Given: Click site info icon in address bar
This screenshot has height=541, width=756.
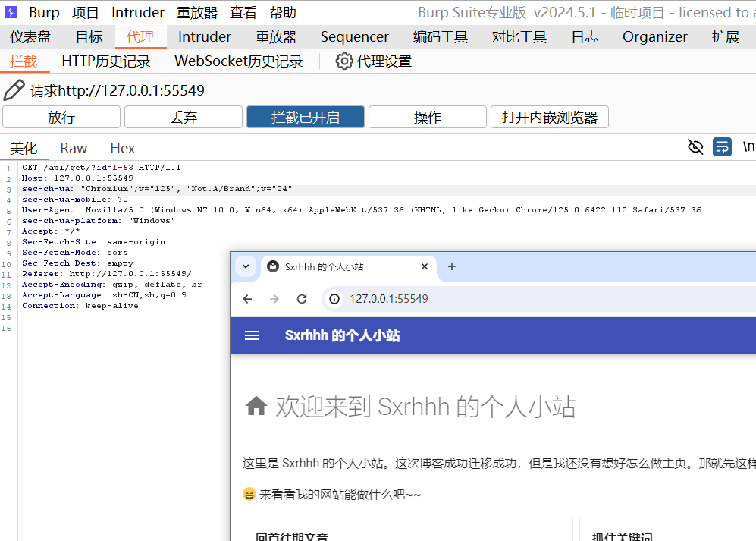Looking at the screenshot, I should point(334,299).
